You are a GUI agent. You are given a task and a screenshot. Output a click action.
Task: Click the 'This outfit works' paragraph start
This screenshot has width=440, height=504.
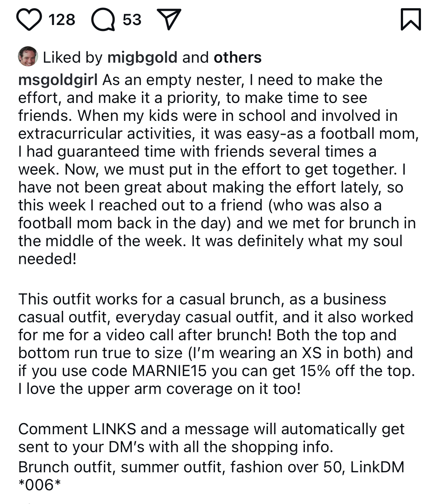77,299
